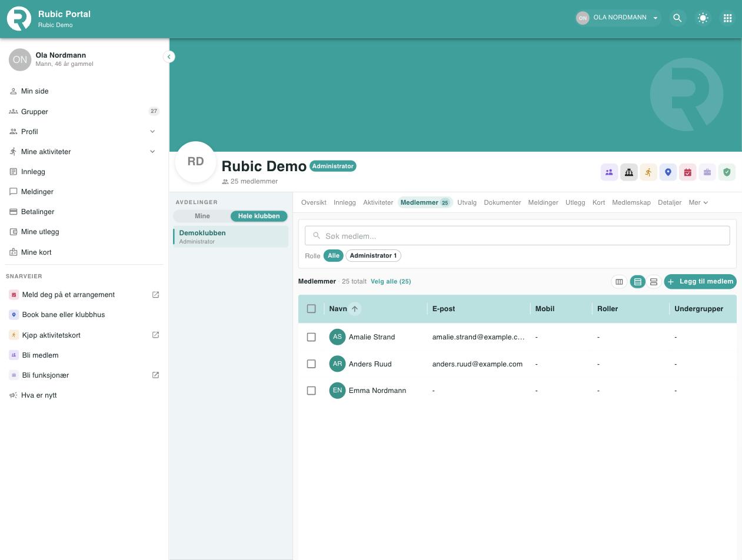Click the RD club avatar
742x560 pixels.
195,162
